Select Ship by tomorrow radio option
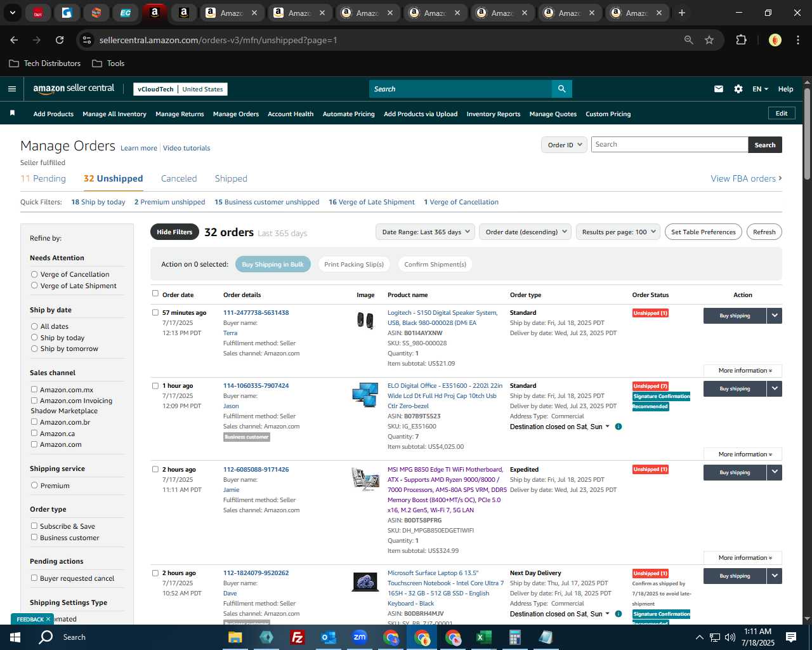Viewport: 812px width, 650px height. coord(34,348)
